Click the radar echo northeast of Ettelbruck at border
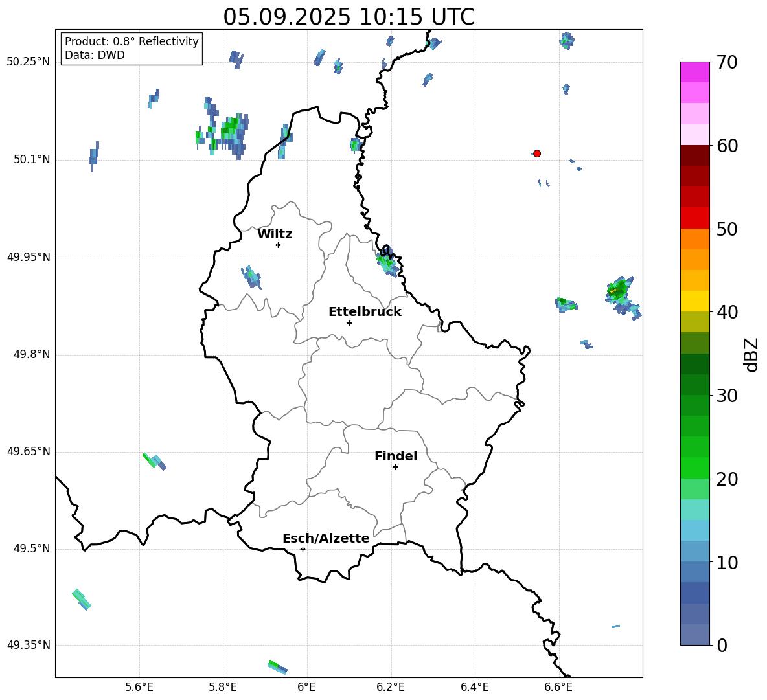767x700 pixels. pos(388,262)
